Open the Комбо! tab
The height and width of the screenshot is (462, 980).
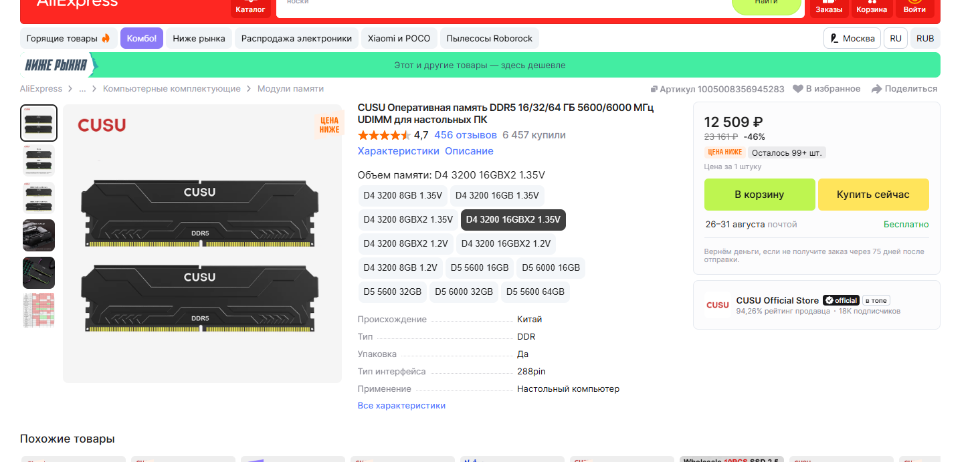coord(142,38)
